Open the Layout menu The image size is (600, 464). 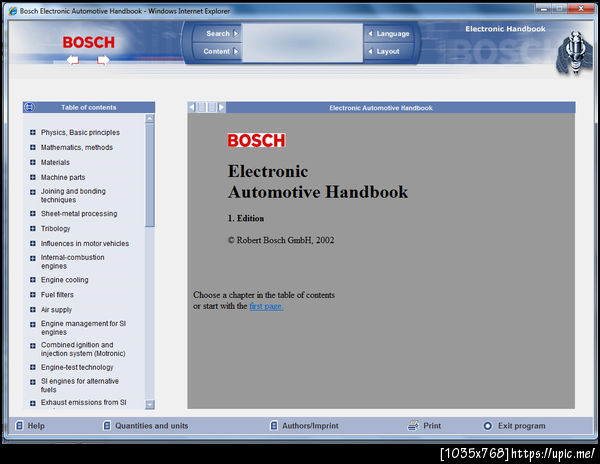tap(384, 51)
